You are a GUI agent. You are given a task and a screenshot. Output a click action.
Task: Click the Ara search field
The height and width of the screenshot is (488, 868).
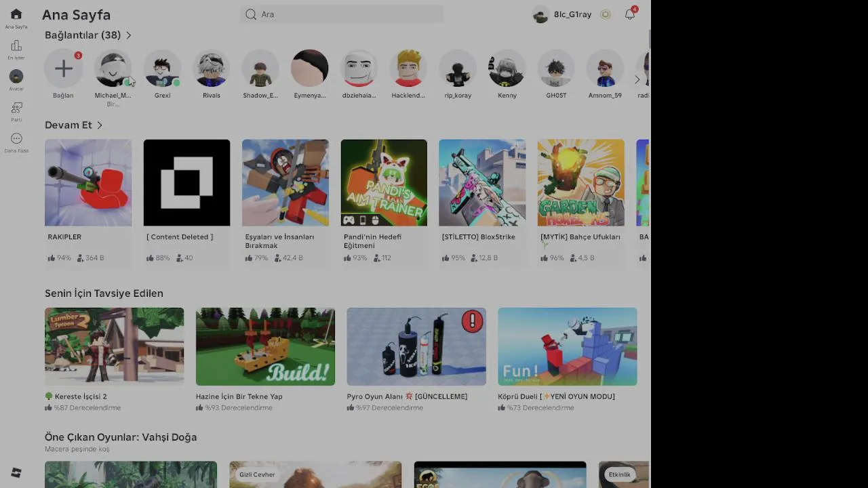(342, 14)
